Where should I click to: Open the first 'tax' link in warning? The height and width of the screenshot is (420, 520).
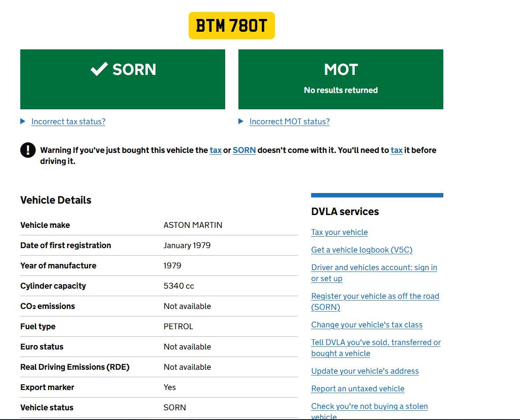pyautogui.click(x=215, y=150)
